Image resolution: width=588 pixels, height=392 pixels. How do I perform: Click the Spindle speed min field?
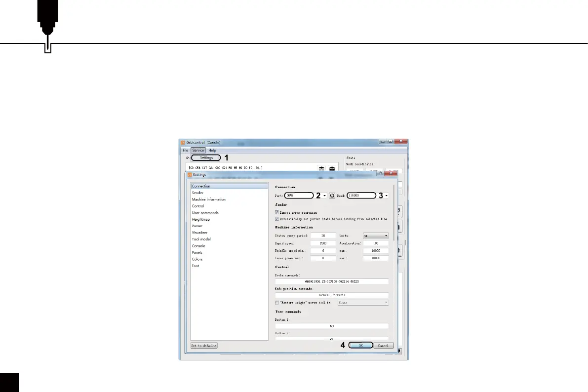(x=323, y=251)
